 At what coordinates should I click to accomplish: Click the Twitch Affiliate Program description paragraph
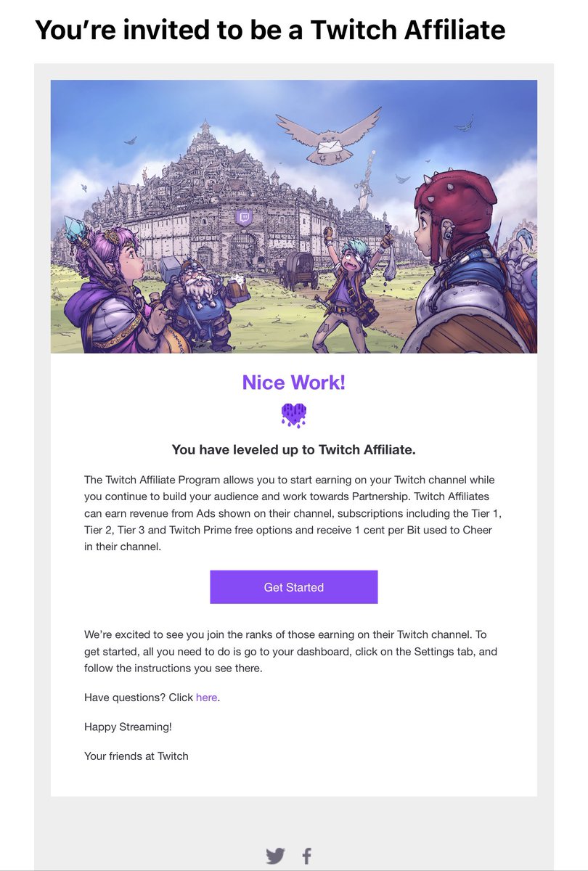(293, 514)
